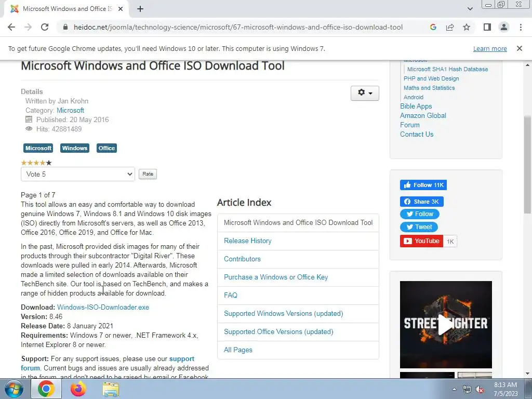
Task: Open Windows Explorer from taskbar
Action: click(111, 389)
